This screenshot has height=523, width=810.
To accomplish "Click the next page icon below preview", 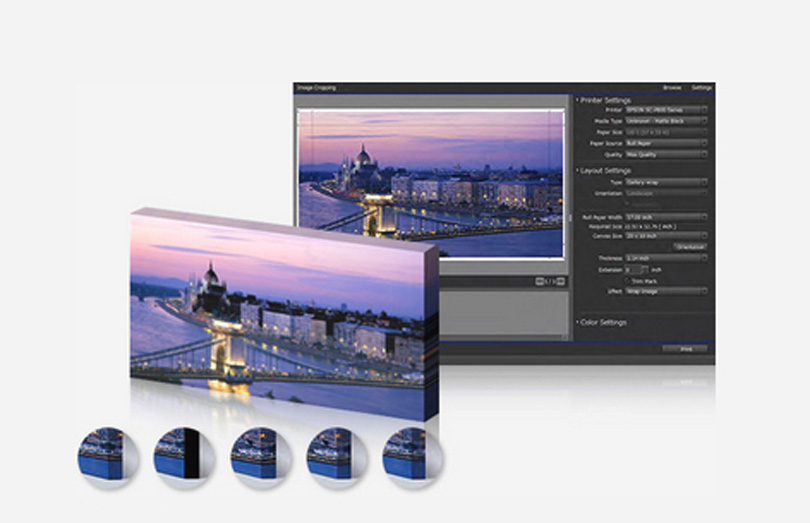I will [560, 281].
